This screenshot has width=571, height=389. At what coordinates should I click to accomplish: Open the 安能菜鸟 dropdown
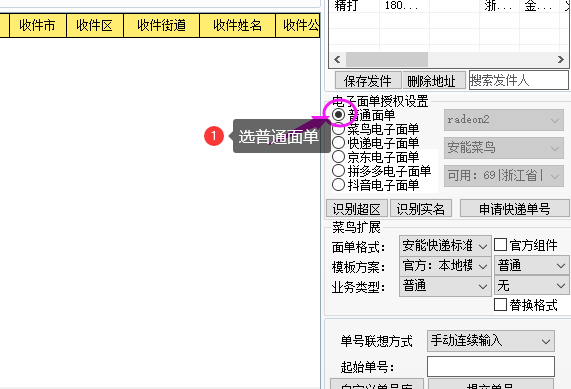(504, 148)
